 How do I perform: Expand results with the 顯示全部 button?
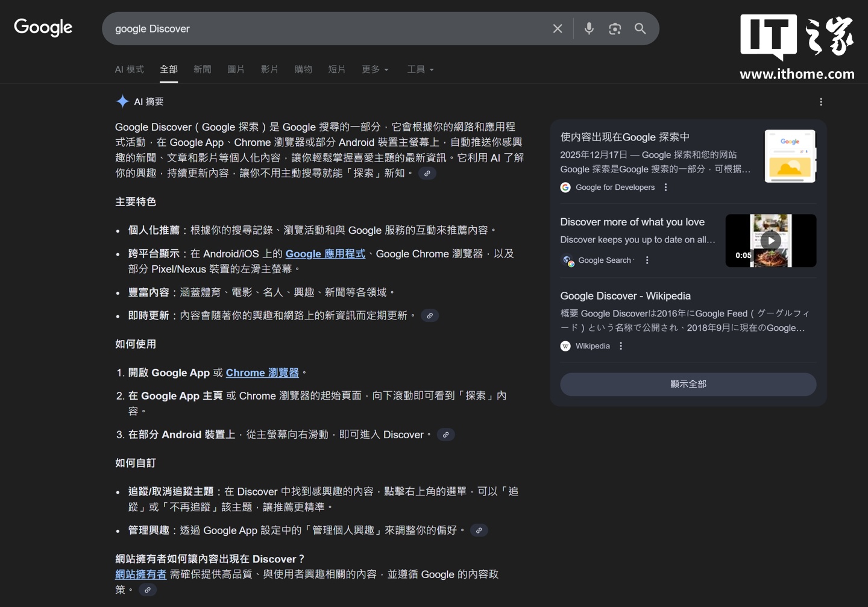(x=688, y=384)
